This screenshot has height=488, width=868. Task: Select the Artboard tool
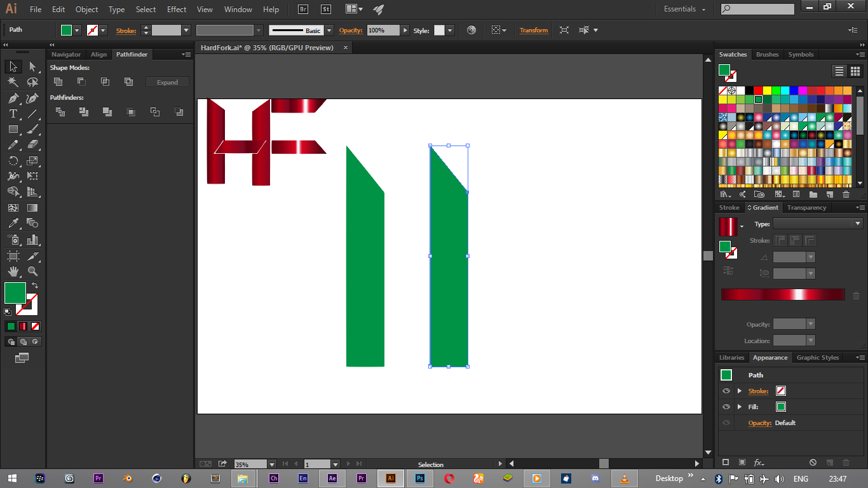pos(13,255)
